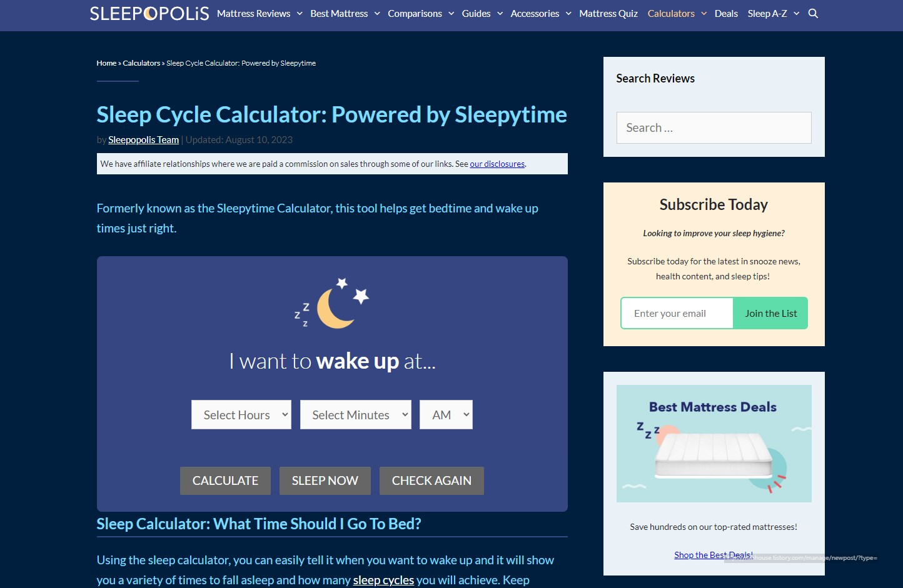
Task: Expand the Mattress Reviews chevron
Action: [x=300, y=13]
